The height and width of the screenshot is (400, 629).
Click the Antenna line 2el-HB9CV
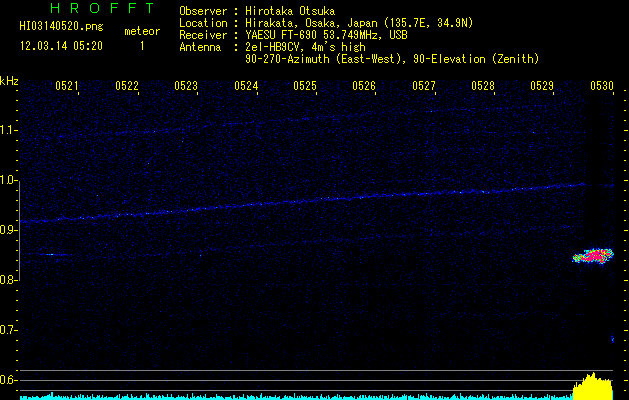(272, 47)
